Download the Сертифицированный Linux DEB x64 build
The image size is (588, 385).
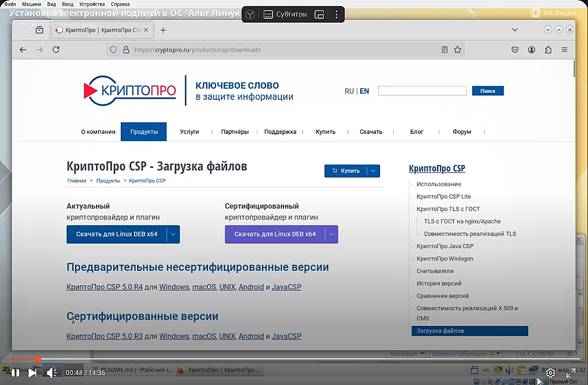pos(275,234)
